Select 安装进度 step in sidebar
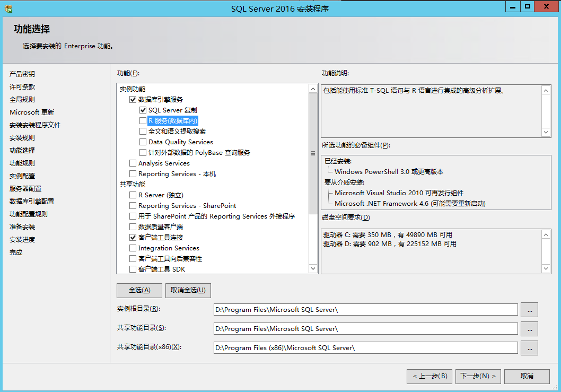The height and width of the screenshot is (392, 561). (x=22, y=240)
